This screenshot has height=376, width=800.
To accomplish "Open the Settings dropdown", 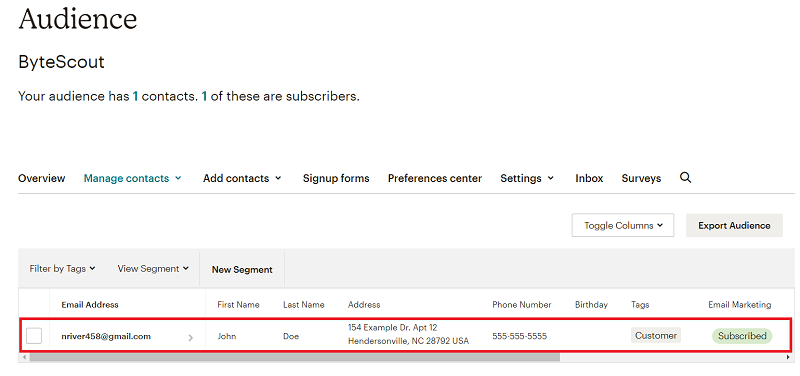I will pos(527,178).
